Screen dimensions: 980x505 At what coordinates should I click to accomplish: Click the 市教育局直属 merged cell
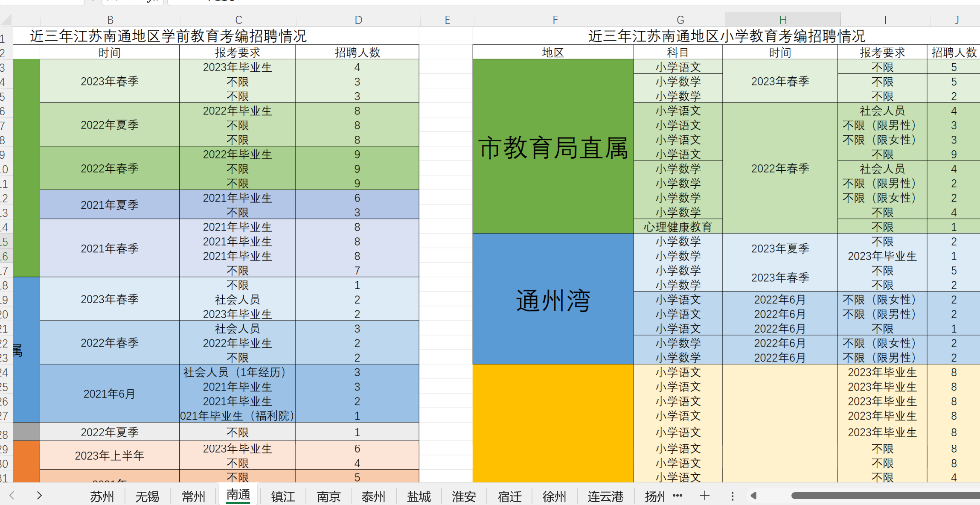click(553, 147)
